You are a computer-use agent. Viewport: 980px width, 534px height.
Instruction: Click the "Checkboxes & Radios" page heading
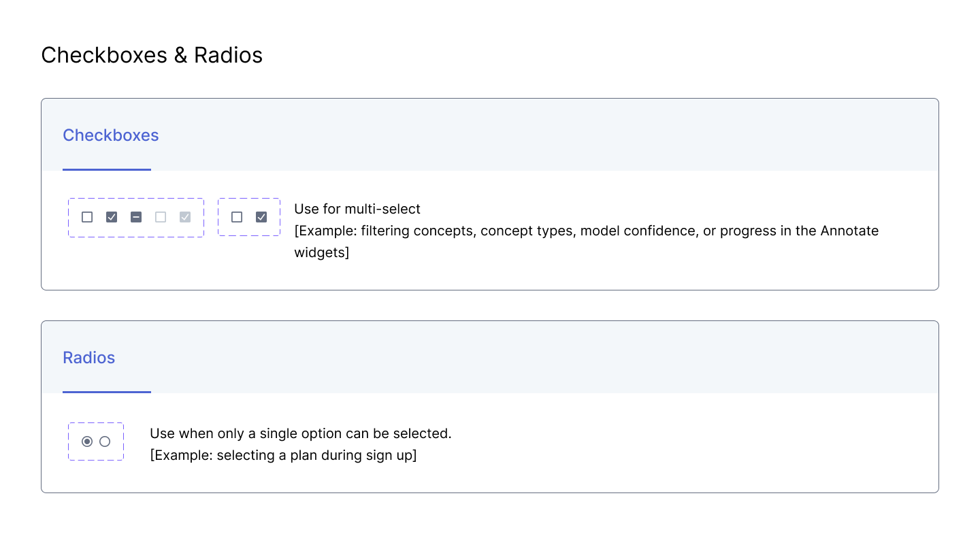click(152, 55)
